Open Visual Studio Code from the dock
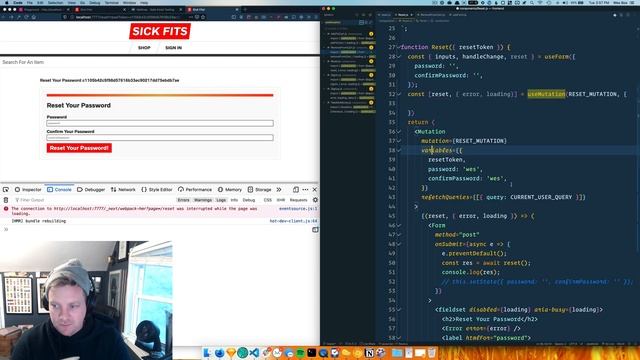Screen dimensions: 640x360 254,353
